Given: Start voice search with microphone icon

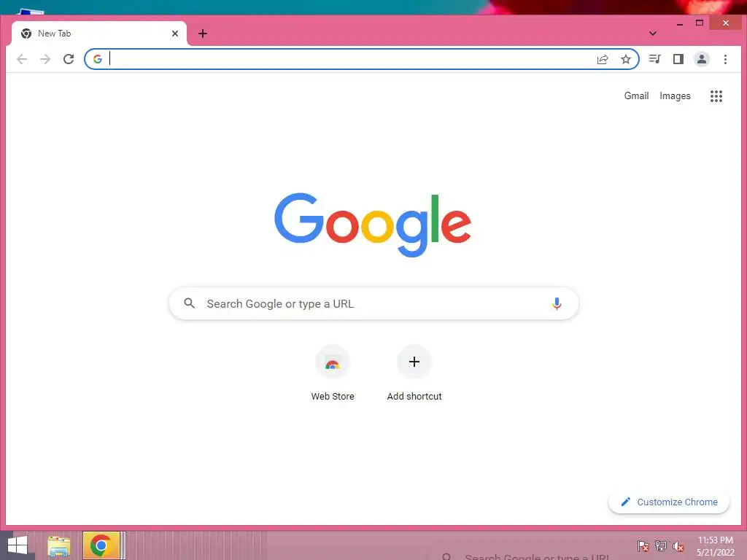Looking at the screenshot, I should pyautogui.click(x=557, y=303).
